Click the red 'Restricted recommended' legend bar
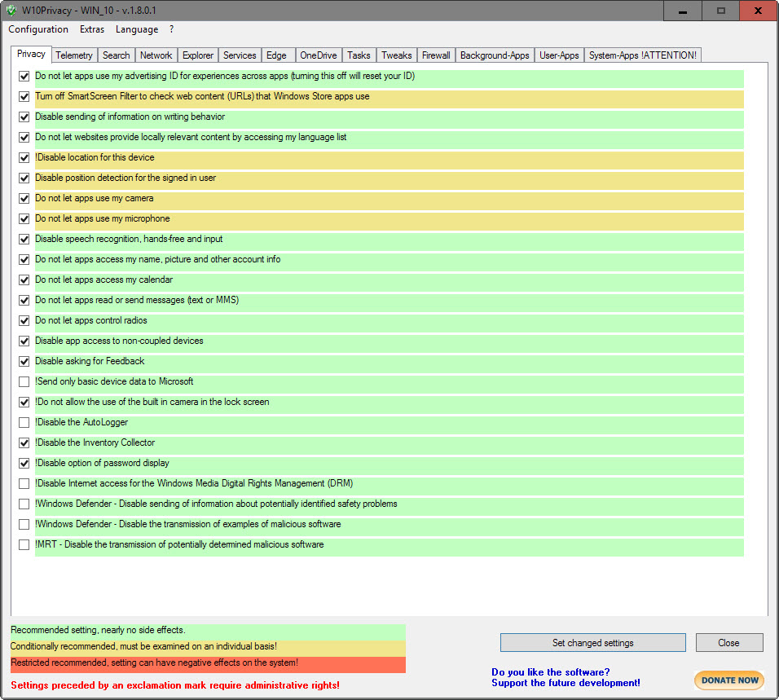The image size is (779, 700). pyautogui.click(x=208, y=665)
